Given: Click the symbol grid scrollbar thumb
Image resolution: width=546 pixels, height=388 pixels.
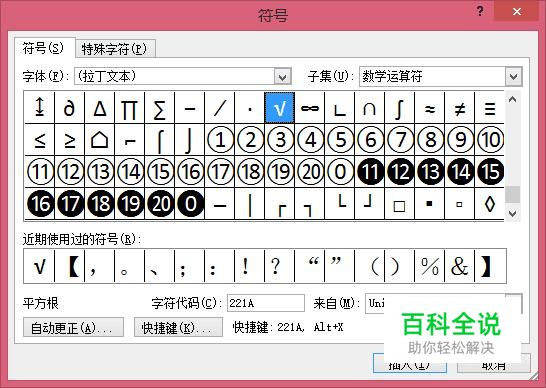Looking at the screenshot, I should 512,194.
